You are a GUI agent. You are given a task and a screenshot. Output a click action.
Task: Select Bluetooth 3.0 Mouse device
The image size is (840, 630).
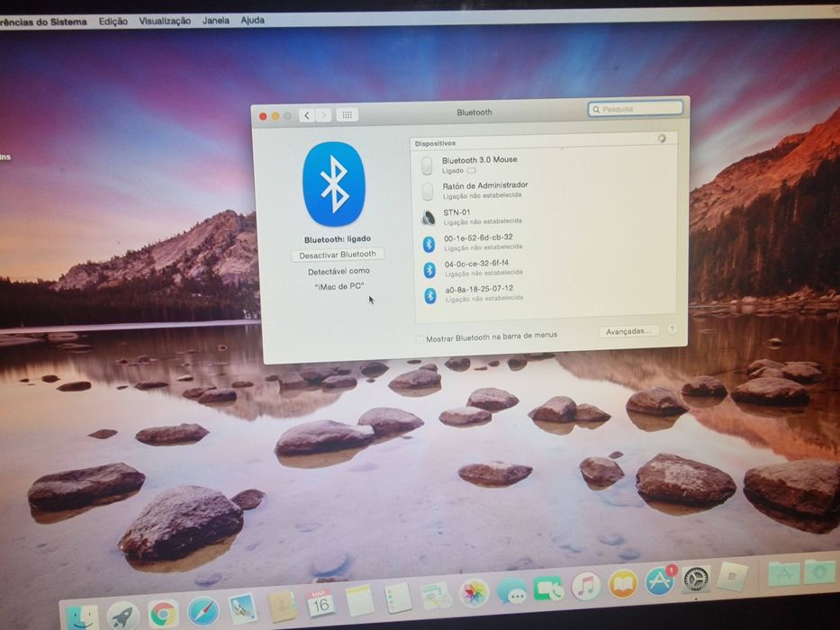click(544, 165)
